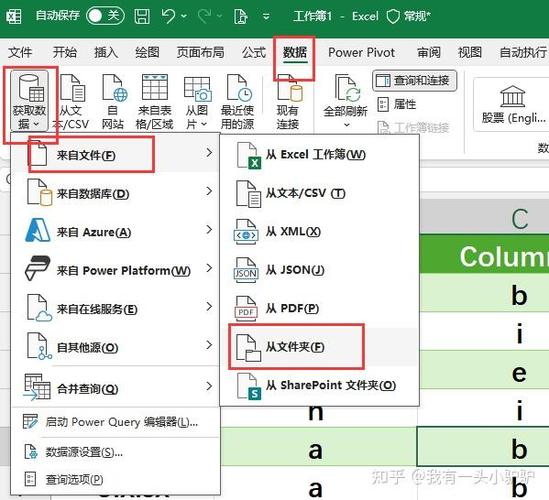This screenshot has height=500, width=549.
Task: Click the Azure logo icon
Action: click(38, 230)
